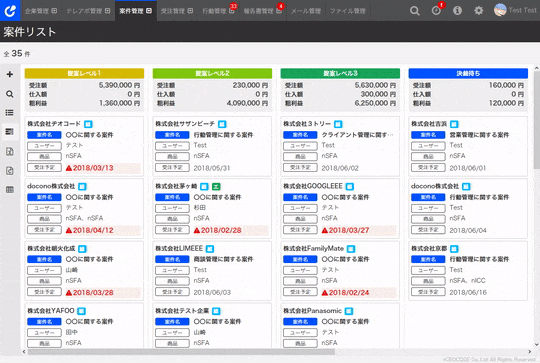Screen dimensions: 540x363
Task: Switch to list view icon in sidebar
Action: [10, 113]
